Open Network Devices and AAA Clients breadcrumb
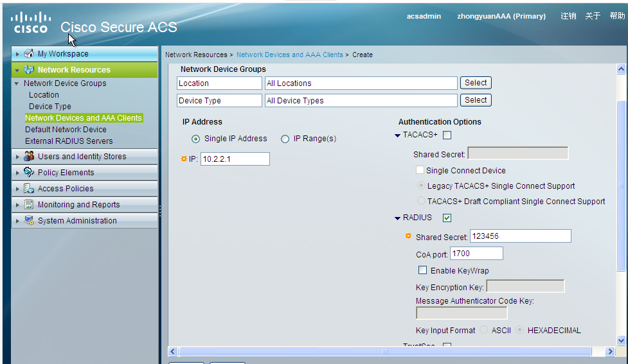This screenshot has width=628, height=364. [289, 55]
